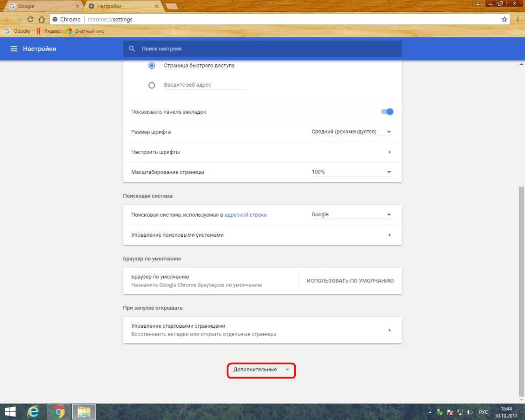Click the reload page icon

pos(30,19)
